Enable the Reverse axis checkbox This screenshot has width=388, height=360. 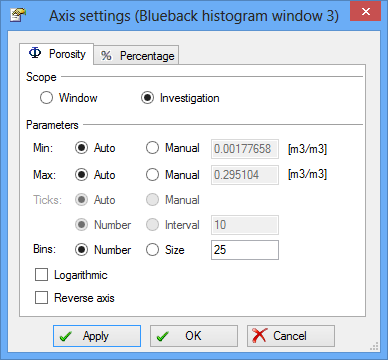[42, 298]
